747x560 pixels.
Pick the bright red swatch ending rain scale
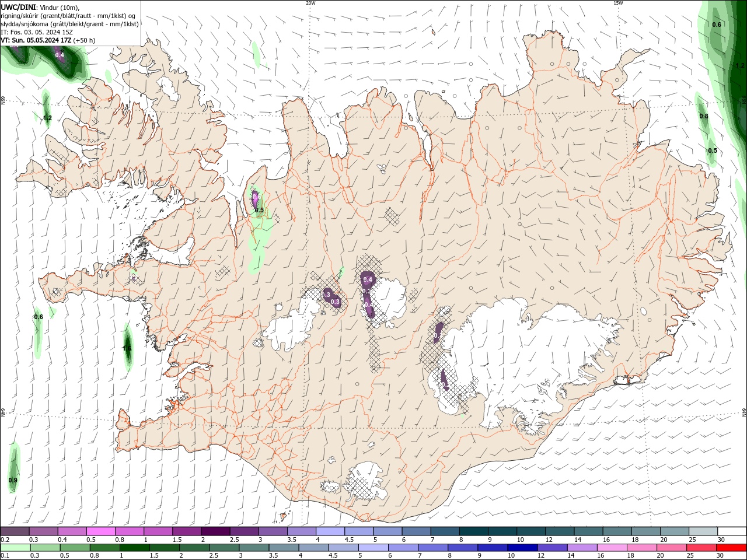point(732,548)
